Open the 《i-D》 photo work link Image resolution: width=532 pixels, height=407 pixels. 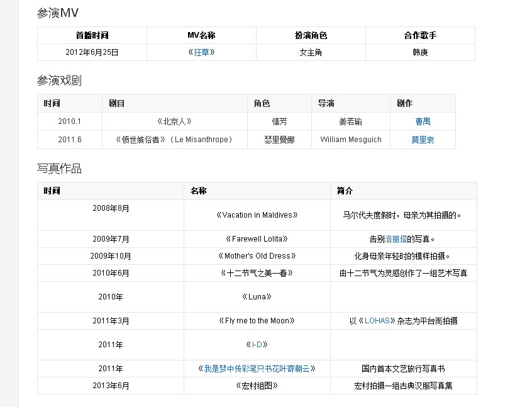255,344
